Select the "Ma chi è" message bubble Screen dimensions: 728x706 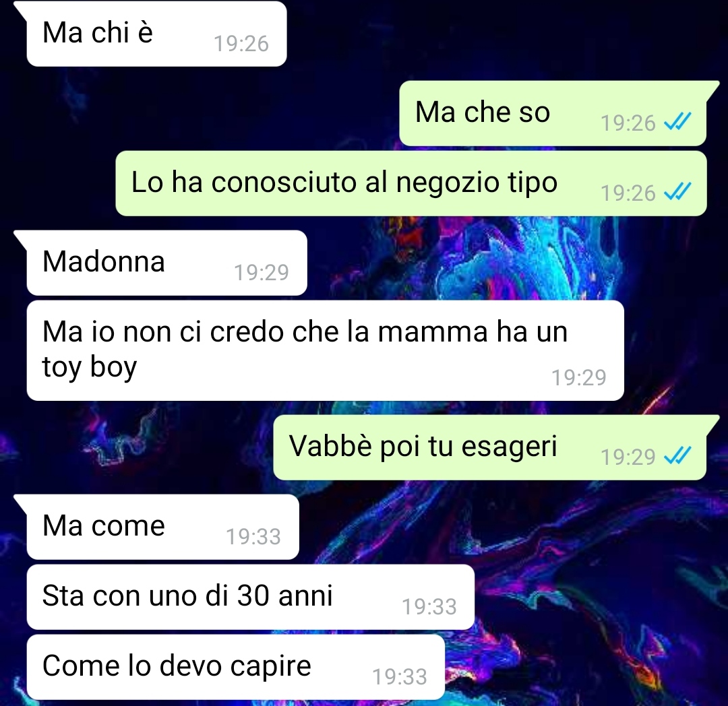coord(156,34)
